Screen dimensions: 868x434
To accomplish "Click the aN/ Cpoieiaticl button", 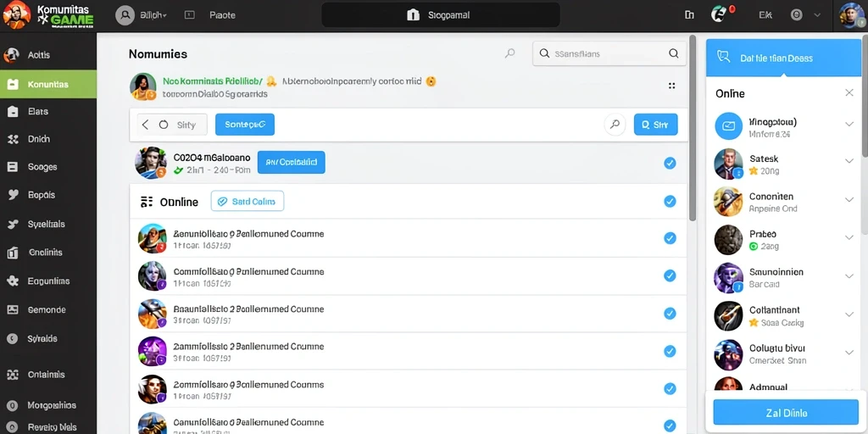I will [292, 162].
